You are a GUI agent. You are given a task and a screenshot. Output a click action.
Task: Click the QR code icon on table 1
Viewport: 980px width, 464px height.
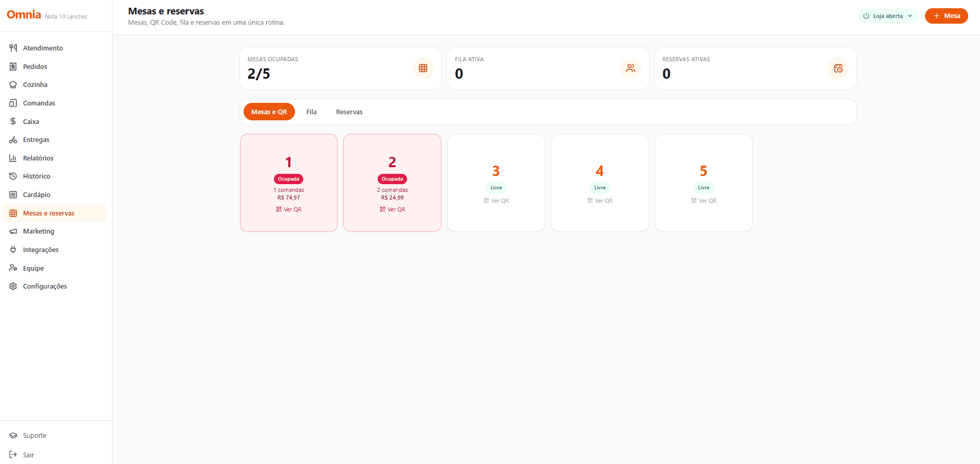(279, 209)
